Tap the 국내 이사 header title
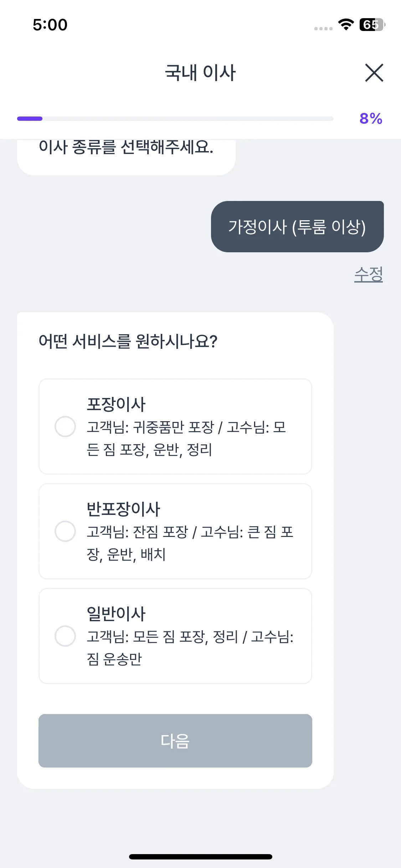Image resolution: width=401 pixels, height=868 pixels. click(200, 73)
